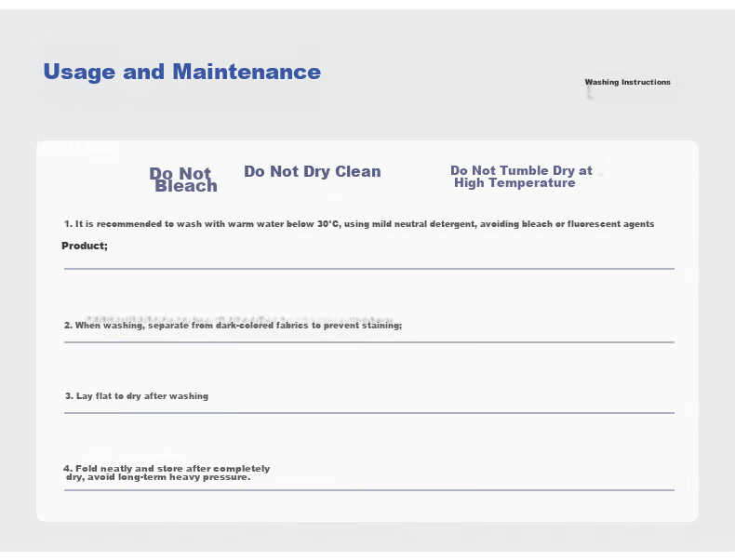Click the 'Usage and Maintenance' heading

click(181, 73)
